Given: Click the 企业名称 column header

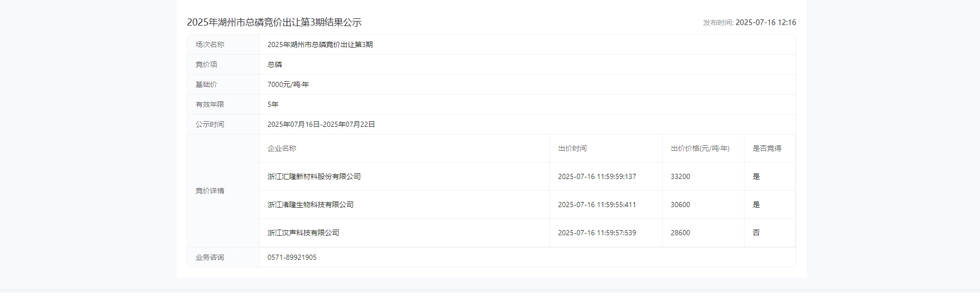Looking at the screenshot, I should point(282,148).
